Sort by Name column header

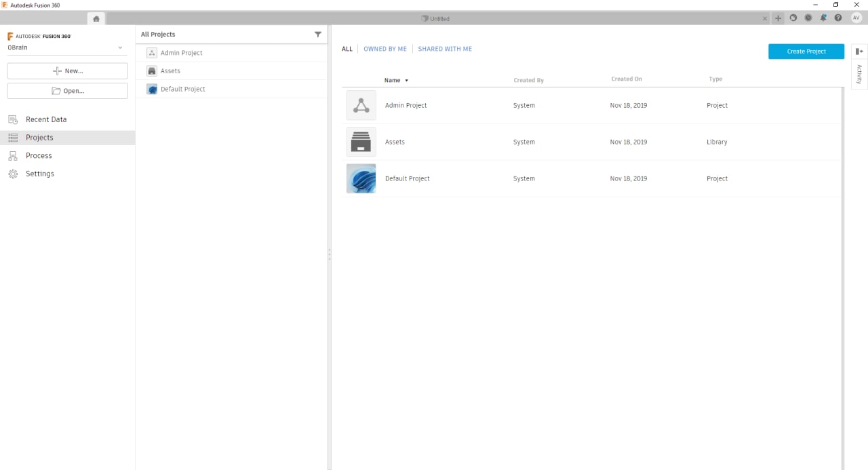click(392, 80)
